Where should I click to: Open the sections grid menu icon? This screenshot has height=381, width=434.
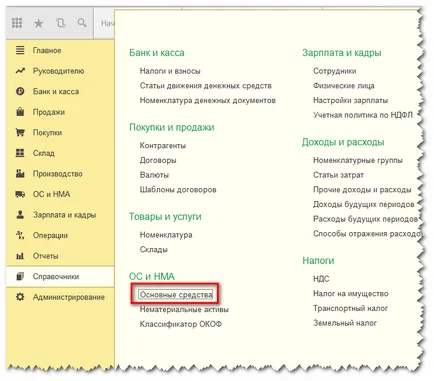point(17,23)
